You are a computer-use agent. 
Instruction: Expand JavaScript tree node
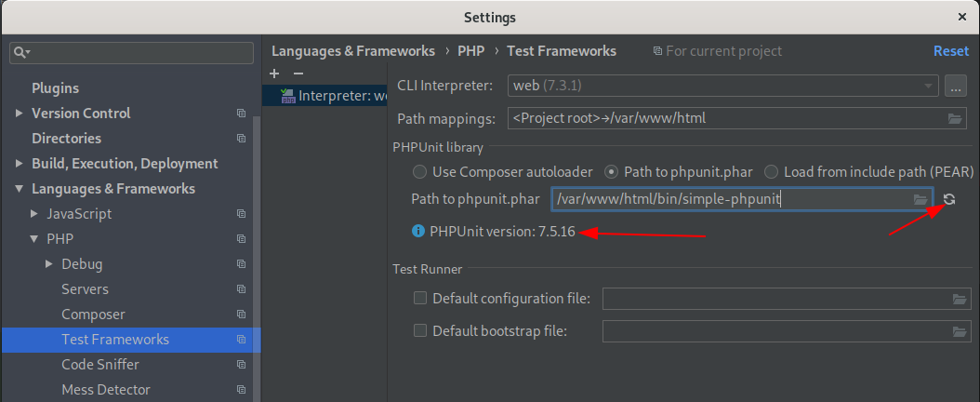point(33,214)
